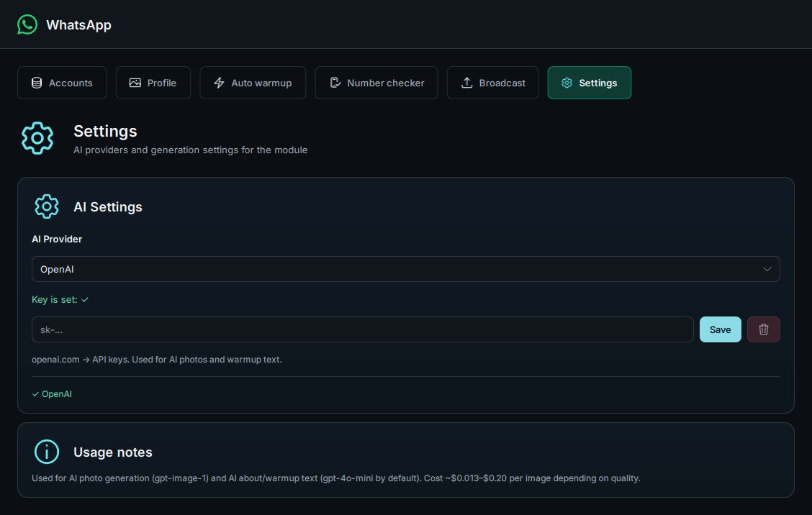Click the Usage notes heading
The image size is (812, 515).
tap(113, 452)
